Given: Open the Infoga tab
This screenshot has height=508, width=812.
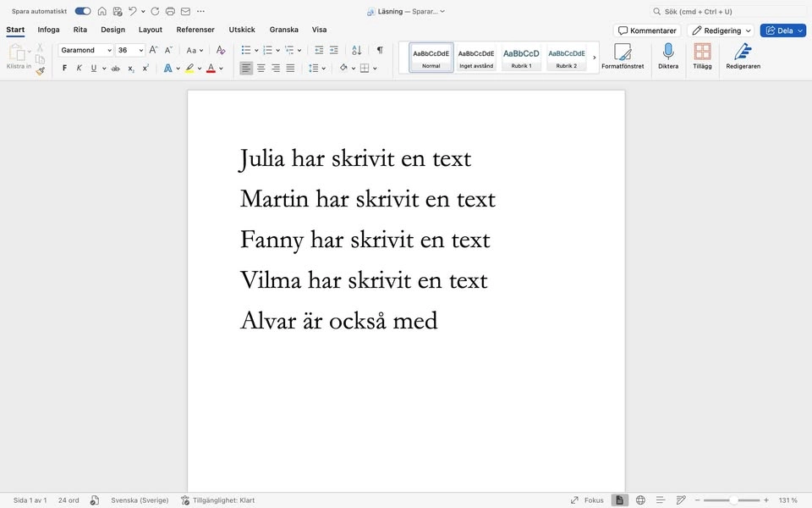Looking at the screenshot, I should point(49,30).
